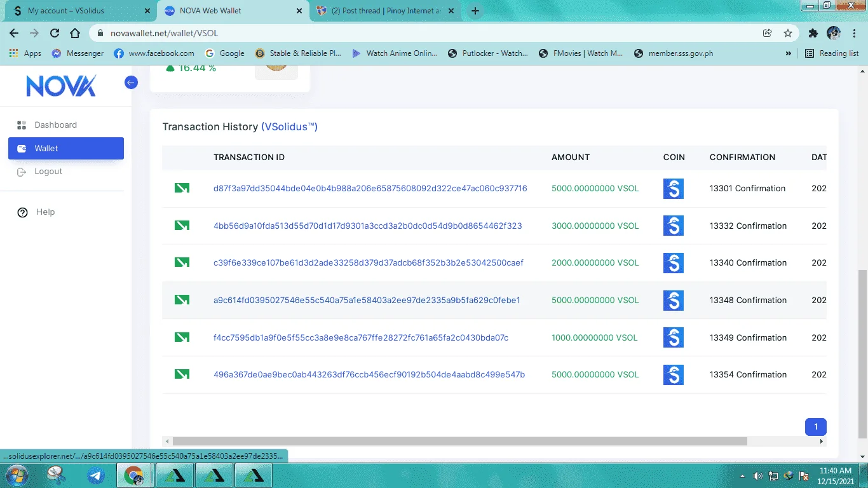Open the Chrome profile avatar
The height and width of the screenshot is (488, 868).
(834, 33)
